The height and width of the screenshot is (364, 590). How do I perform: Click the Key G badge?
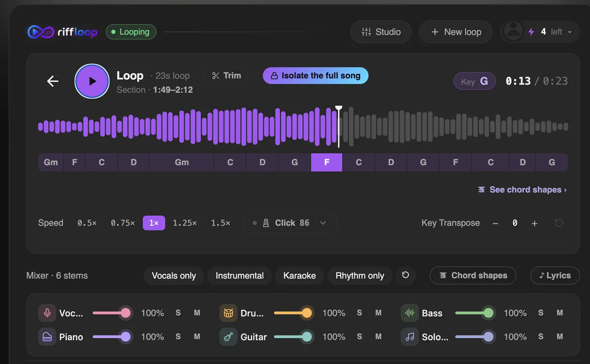tap(475, 81)
